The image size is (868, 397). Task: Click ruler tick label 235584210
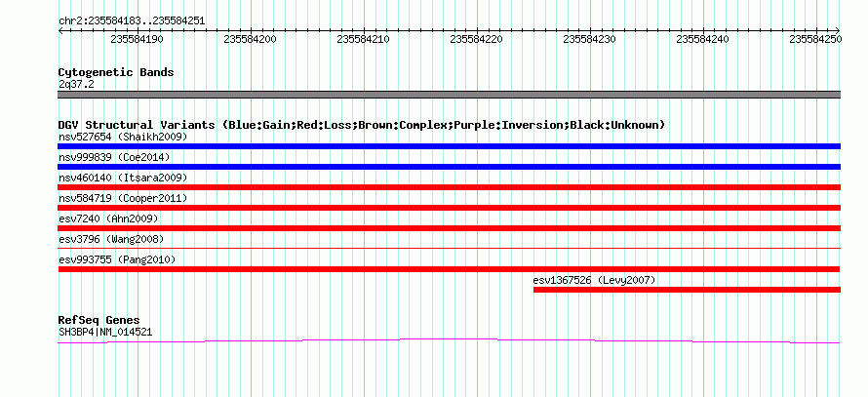(363, 39)
